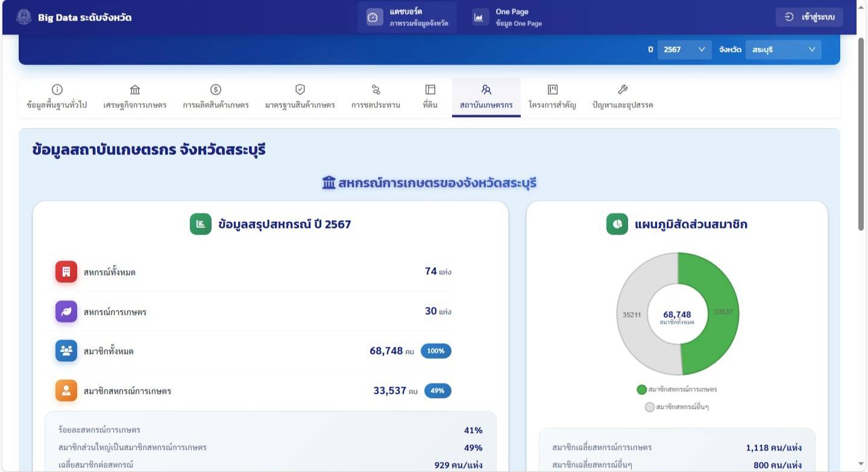Click the blue people icon for total members
Viewport: 868px width, 472px height.
pos(66,351)
